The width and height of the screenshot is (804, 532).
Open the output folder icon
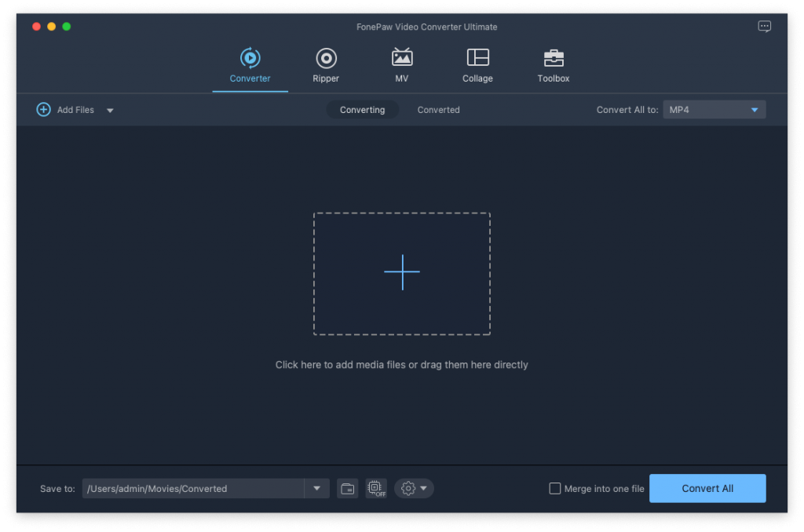[x=348, y=488]
